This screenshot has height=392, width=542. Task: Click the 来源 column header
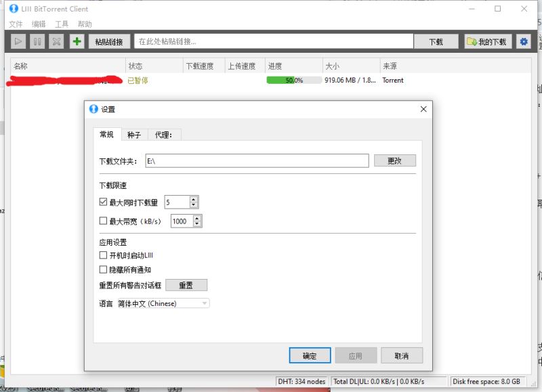point(455,66)
